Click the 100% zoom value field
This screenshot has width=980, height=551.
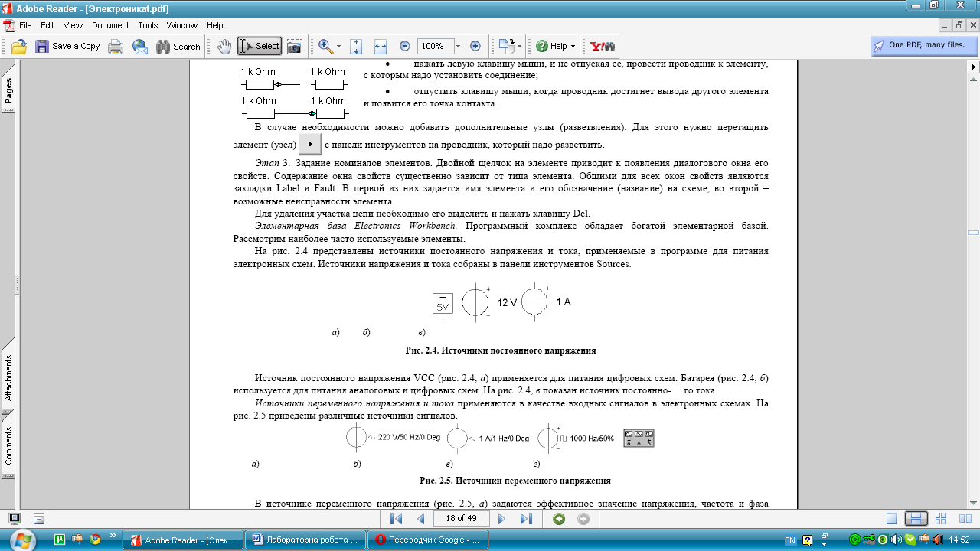pos(434,46)
